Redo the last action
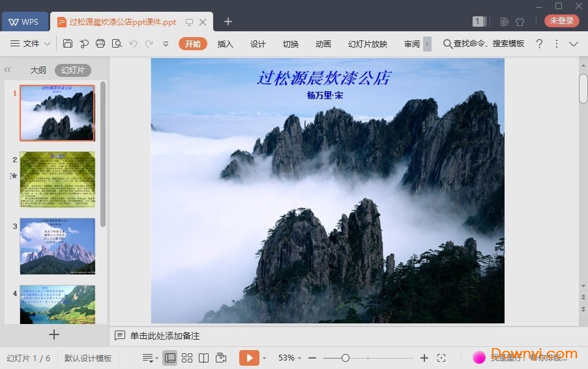The height and width of the screenshot is (369, 588). (x=149, y=44)
